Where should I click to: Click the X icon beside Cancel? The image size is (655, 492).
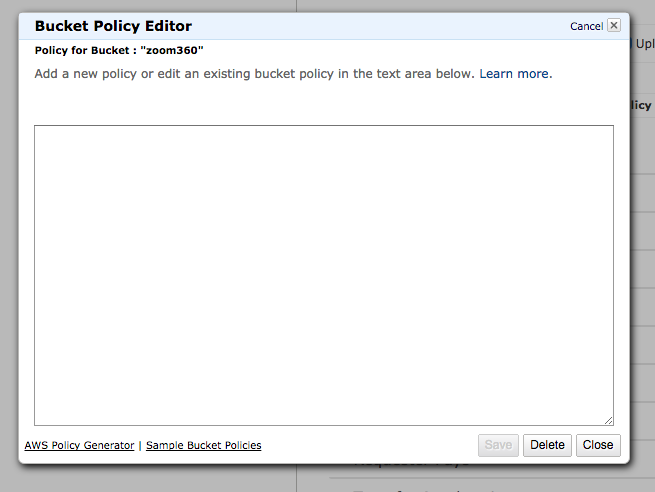point(614,25)
